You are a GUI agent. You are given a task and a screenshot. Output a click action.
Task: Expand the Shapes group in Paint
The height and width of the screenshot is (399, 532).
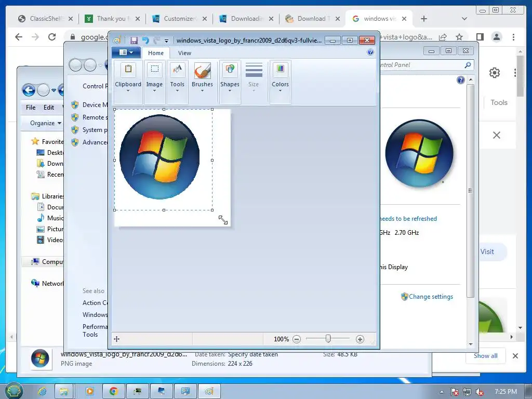[x=230, y=82]
